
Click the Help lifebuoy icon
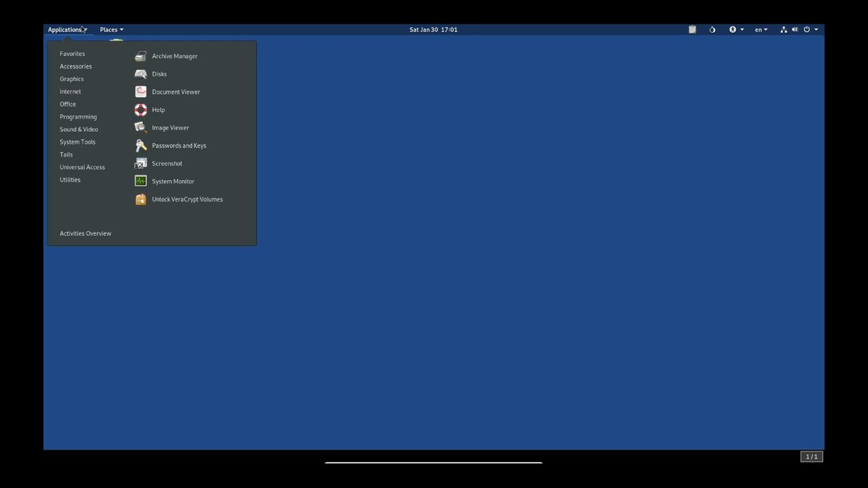click(x=141, y=110)
